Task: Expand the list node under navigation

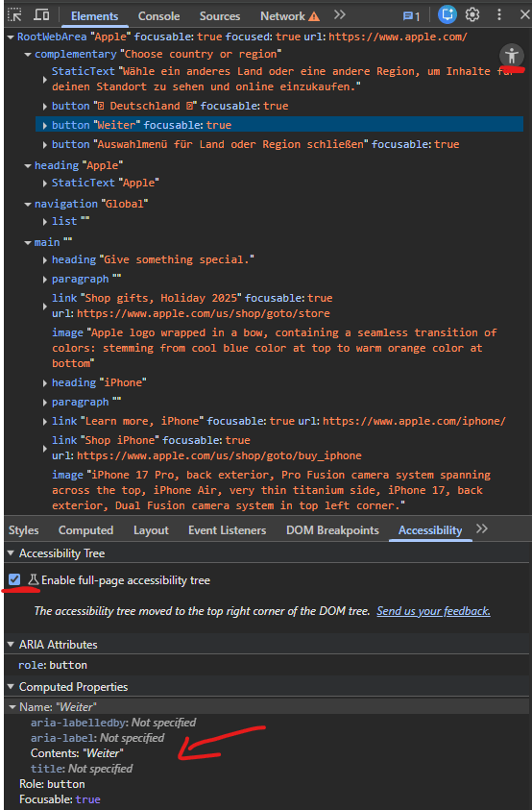Action: (x=45, y=222)
